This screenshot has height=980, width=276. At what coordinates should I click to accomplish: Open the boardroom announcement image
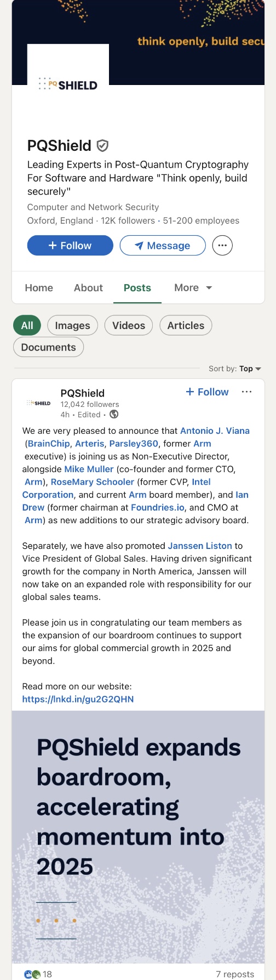tap(138, 837)
